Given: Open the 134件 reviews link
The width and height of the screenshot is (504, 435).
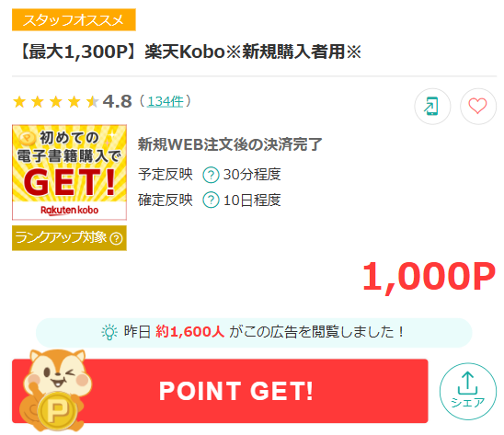Looking at the screenshot, I should tap(166, 101).
